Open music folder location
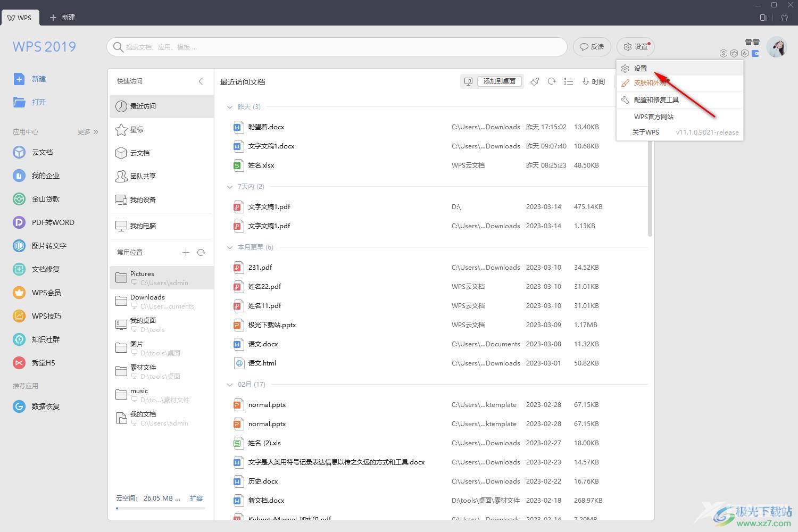 [162, 395]
